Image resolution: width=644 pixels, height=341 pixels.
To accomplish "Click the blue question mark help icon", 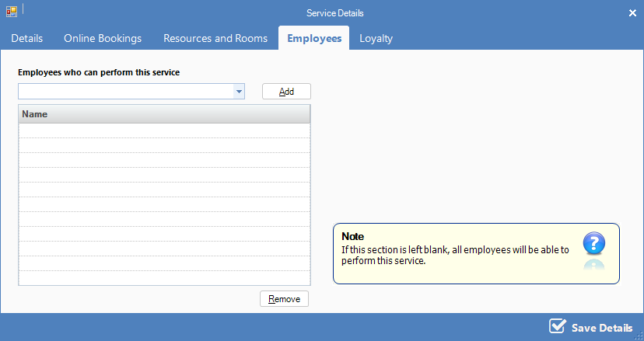I will [x=594, y=244].
